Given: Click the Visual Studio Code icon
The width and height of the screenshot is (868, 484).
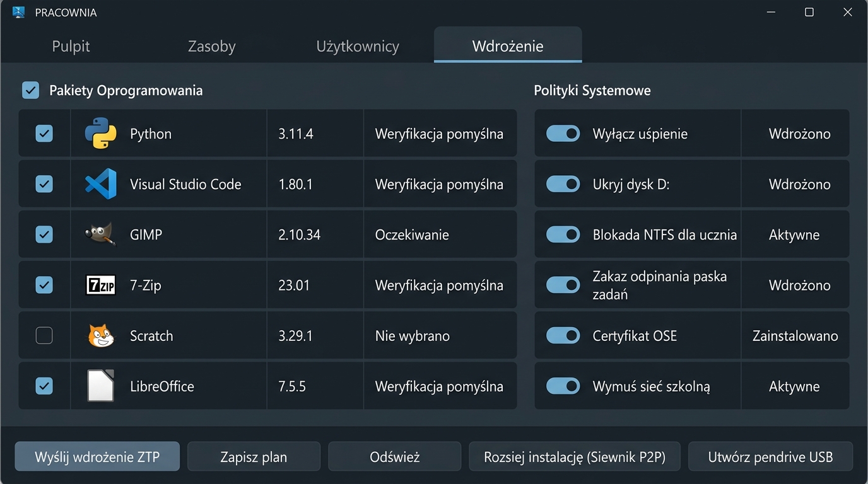Looking at the screenshot, I should [x=101, y=184].
